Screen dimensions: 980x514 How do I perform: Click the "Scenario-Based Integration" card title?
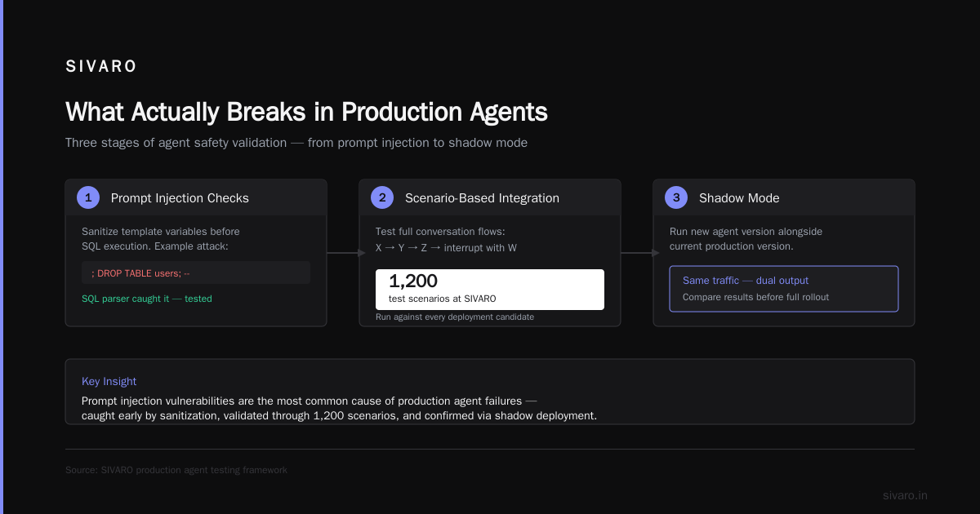click(x=482, y=198)
